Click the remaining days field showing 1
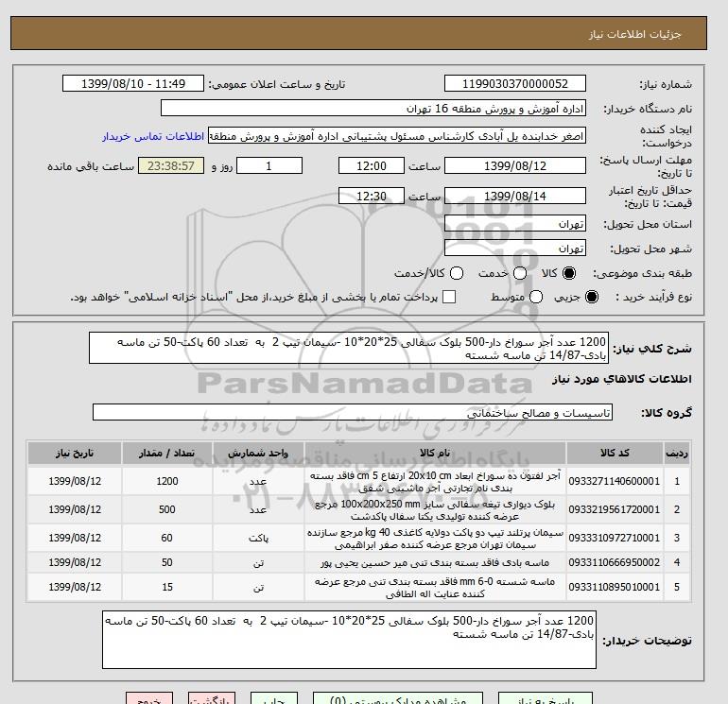728x704 pixels. [x=269, y=165]
